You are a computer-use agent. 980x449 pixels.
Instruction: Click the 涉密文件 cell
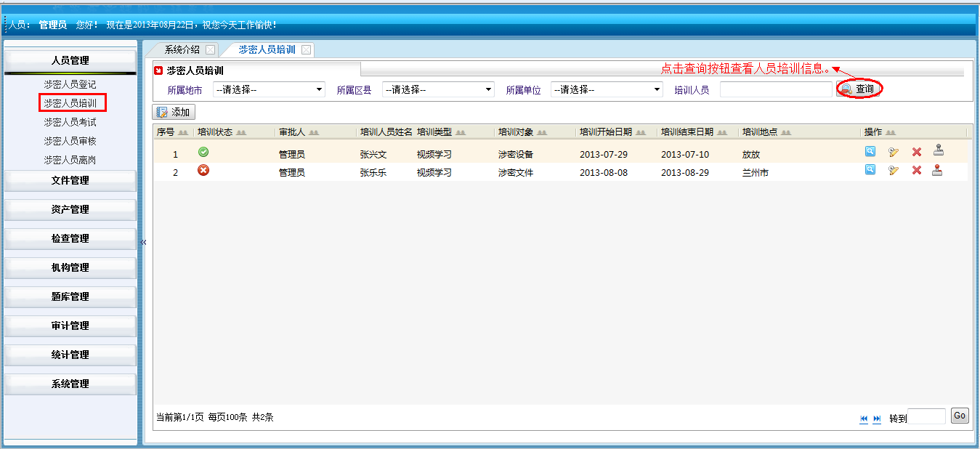[516, 173]
